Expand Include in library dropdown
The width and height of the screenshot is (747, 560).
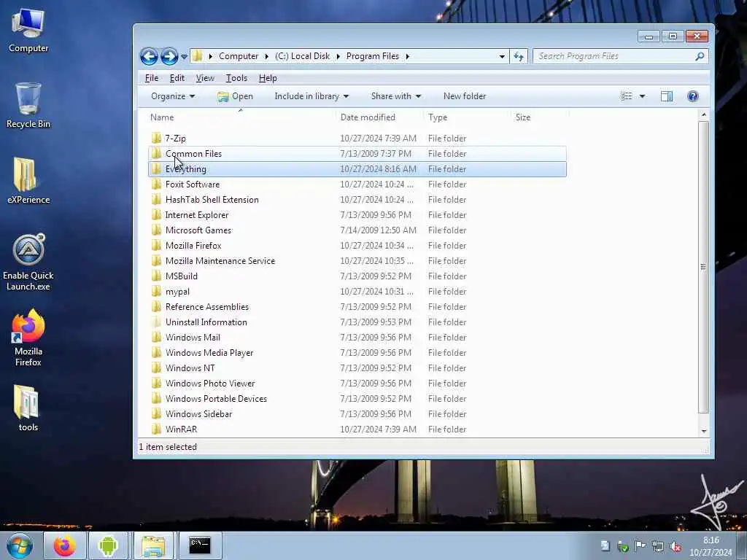(x=311, y=96)
